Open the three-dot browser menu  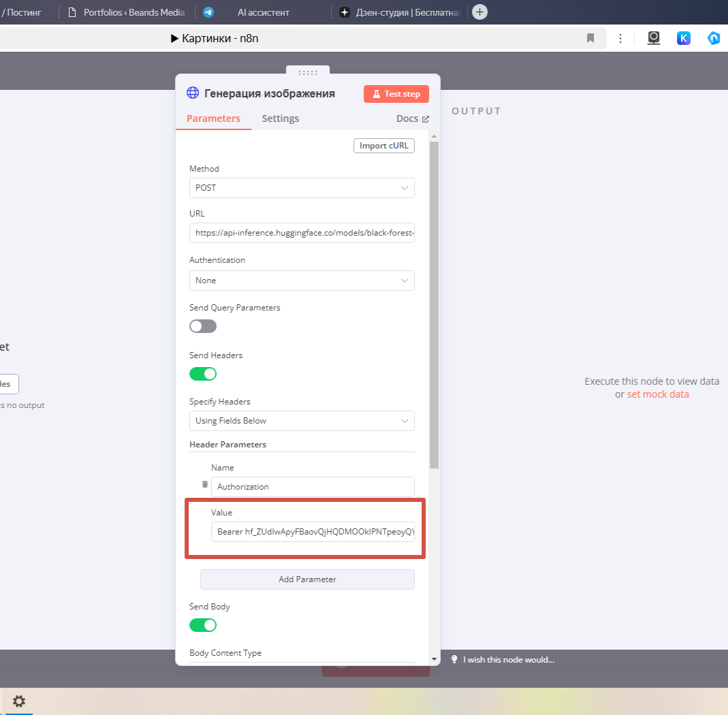(x=620, y=38)
